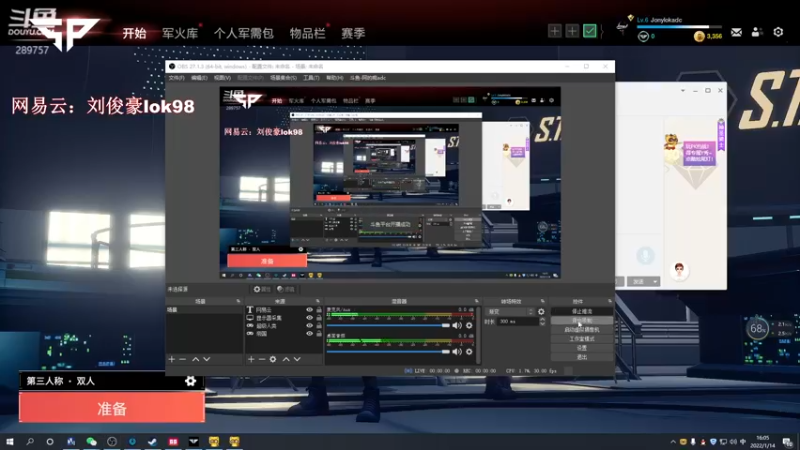Open mode settings gear beside 第三人称·双人
The width and height of the screenshot is (800, 450).
(190, 381)
